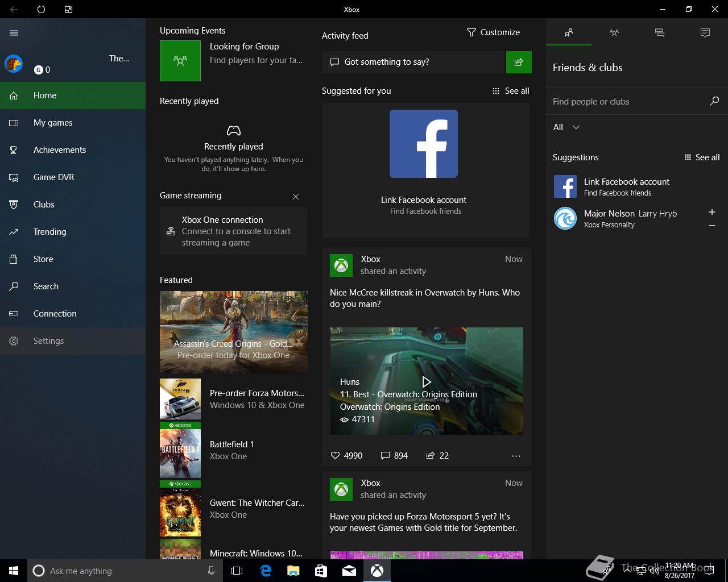Like the Overwatch post (4990 hearts)
The height and width of the screenshot is (582, 728).
[x=346, y=456]
